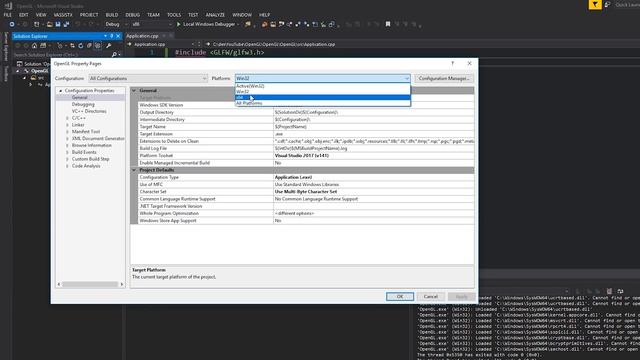Click the Show All Files icon in Solution Explorer

[98, 46]
